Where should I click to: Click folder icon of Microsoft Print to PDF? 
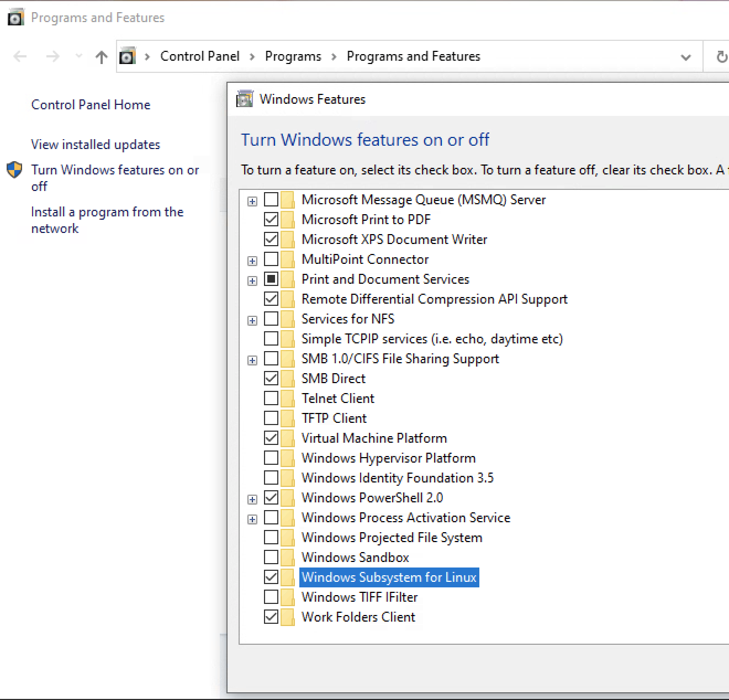point(288,220)
